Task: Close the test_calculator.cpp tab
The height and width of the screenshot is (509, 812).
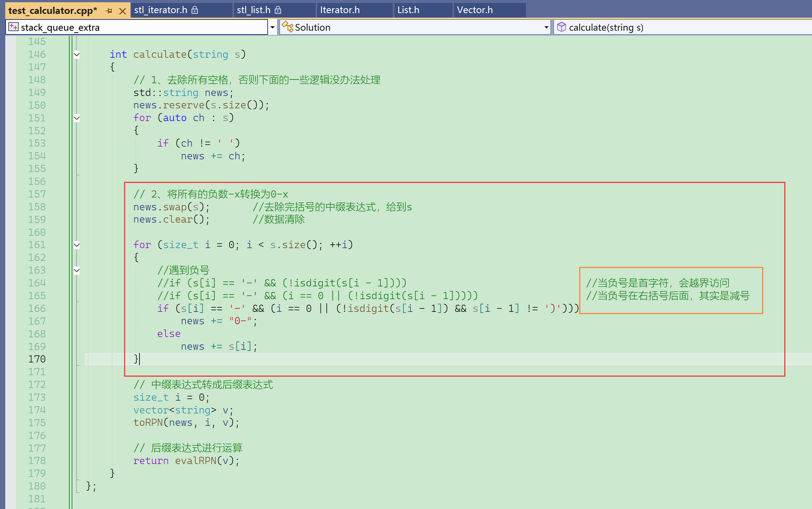Action: click(122, 11)
